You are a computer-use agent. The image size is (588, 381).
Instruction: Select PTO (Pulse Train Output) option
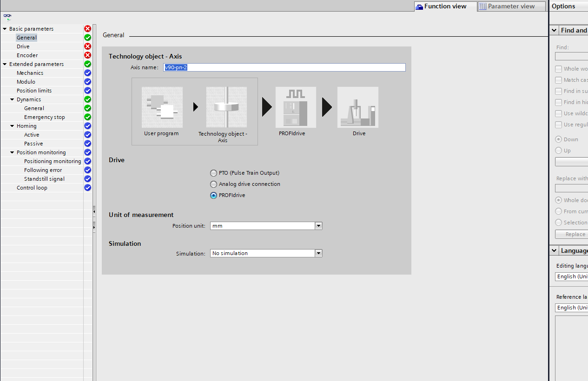click(x=213, y=173)
